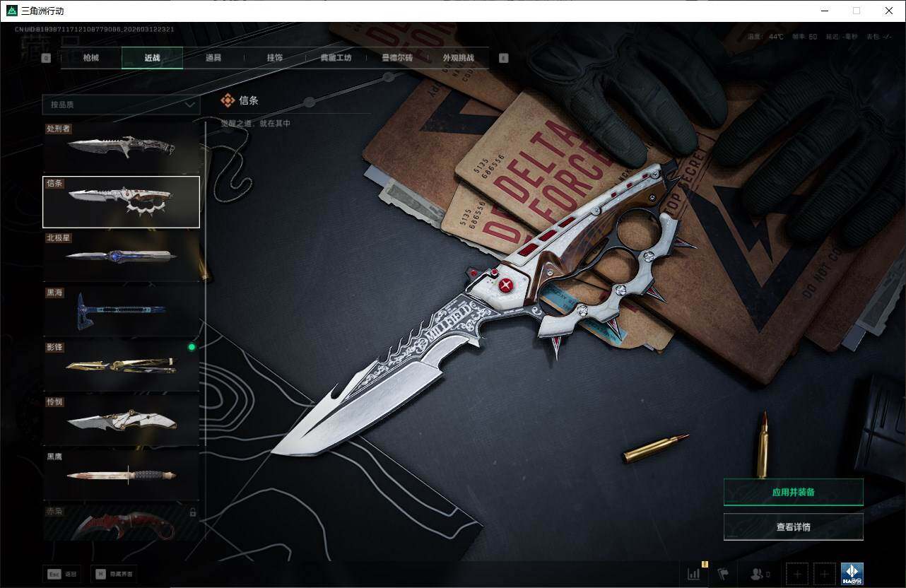The image size is (906, 588).
Task: Click the player avatar badge icon
Action: pyautogui.click(x=852, y=574)
